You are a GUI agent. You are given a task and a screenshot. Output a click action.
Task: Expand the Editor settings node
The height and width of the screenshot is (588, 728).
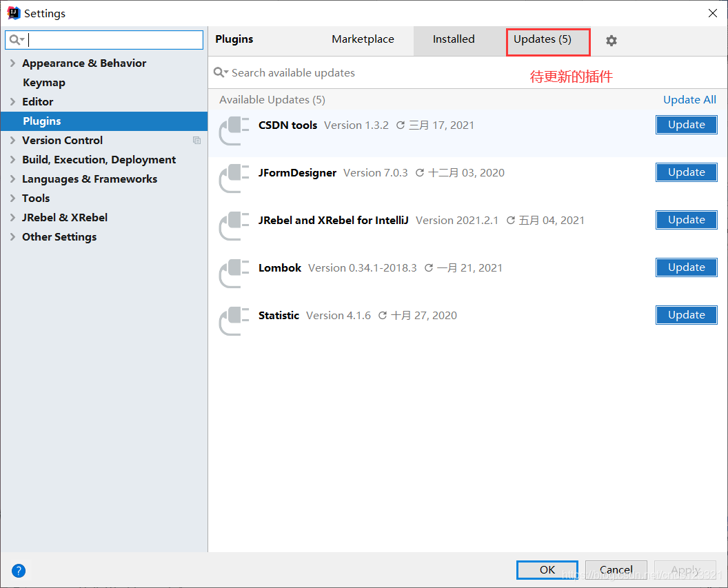click(12, 101)
